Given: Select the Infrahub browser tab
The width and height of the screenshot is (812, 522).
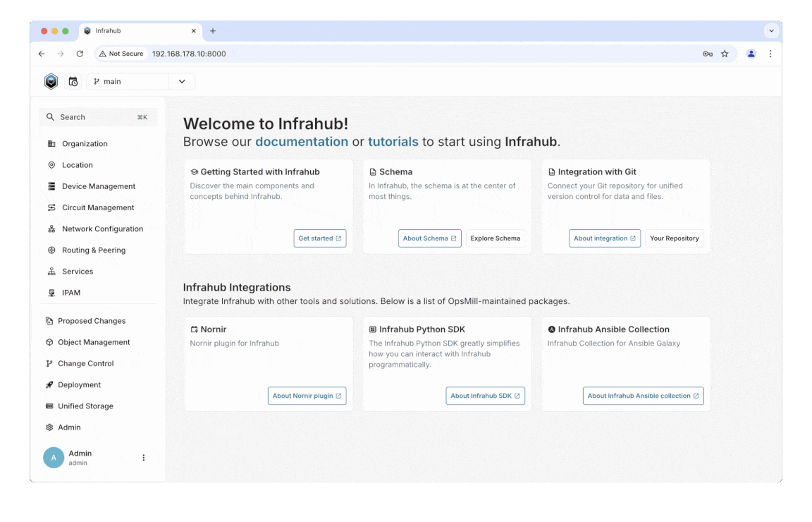Looking at the screenshot, I should click(141, 31).
